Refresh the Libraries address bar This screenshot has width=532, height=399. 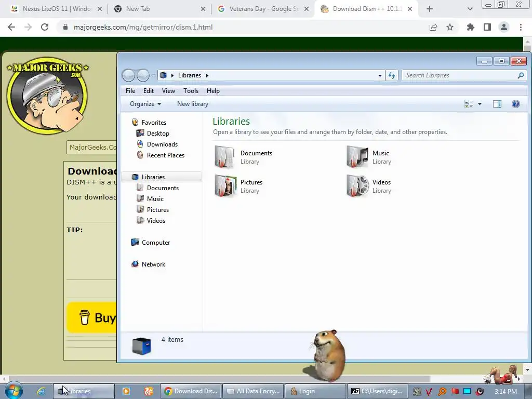tap(392, 75)
